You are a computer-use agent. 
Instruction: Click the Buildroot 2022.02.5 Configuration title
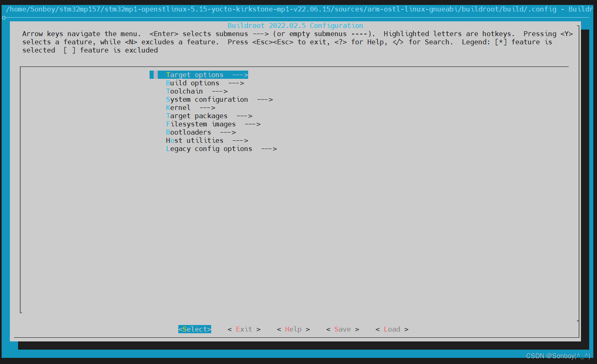[295, 25]
